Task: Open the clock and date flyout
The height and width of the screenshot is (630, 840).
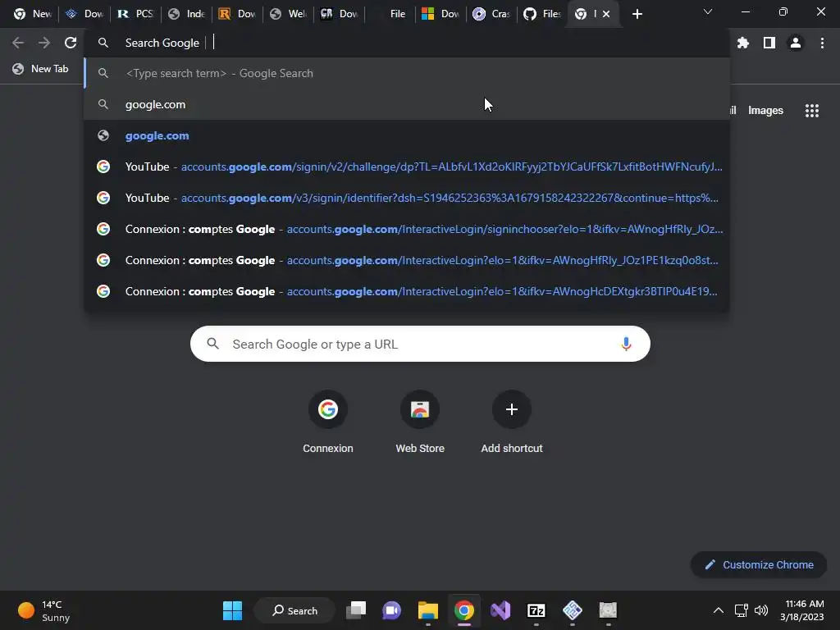Action: coord(801,610)
